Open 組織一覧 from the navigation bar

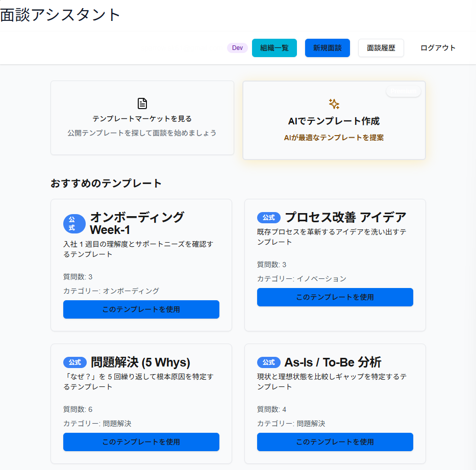coord(274,47)
